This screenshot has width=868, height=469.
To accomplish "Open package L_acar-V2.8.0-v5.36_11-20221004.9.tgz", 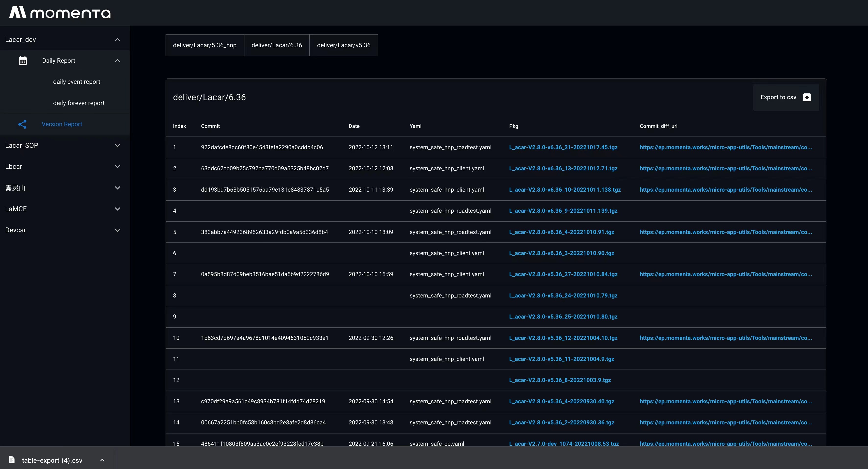I will pyautogui.click(x=561, y=359).
